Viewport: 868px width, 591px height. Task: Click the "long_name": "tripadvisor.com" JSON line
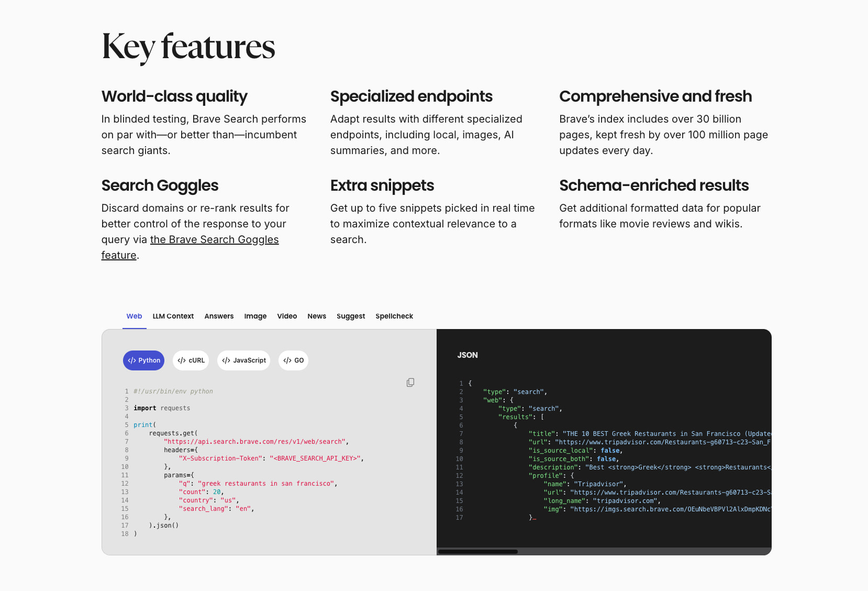click(602, 501)
